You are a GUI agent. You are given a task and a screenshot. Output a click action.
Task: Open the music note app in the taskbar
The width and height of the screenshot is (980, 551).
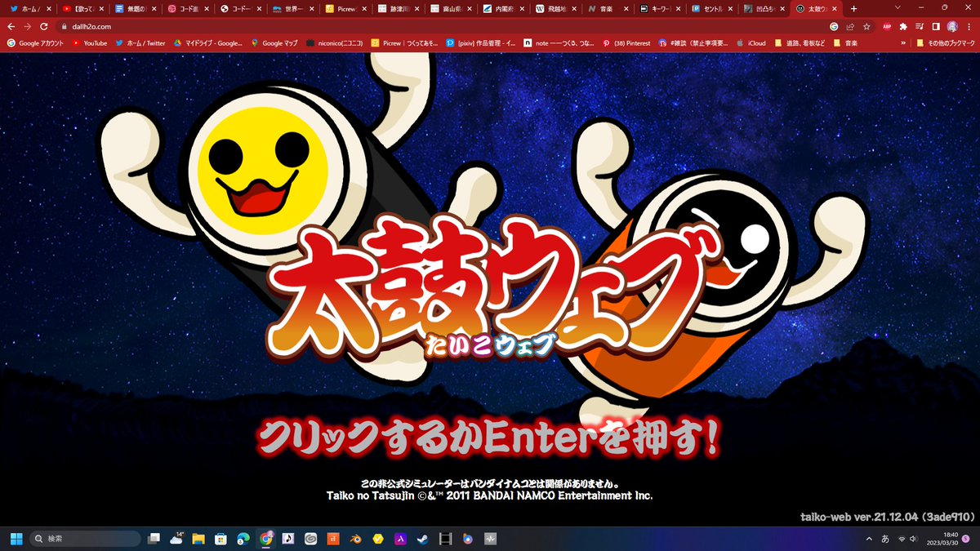[287, 539]
